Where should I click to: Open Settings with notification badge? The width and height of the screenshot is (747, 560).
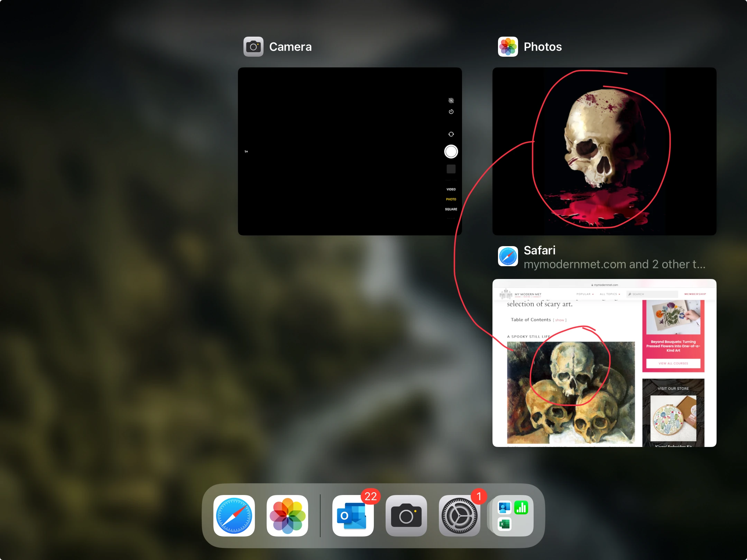[459, 515]
